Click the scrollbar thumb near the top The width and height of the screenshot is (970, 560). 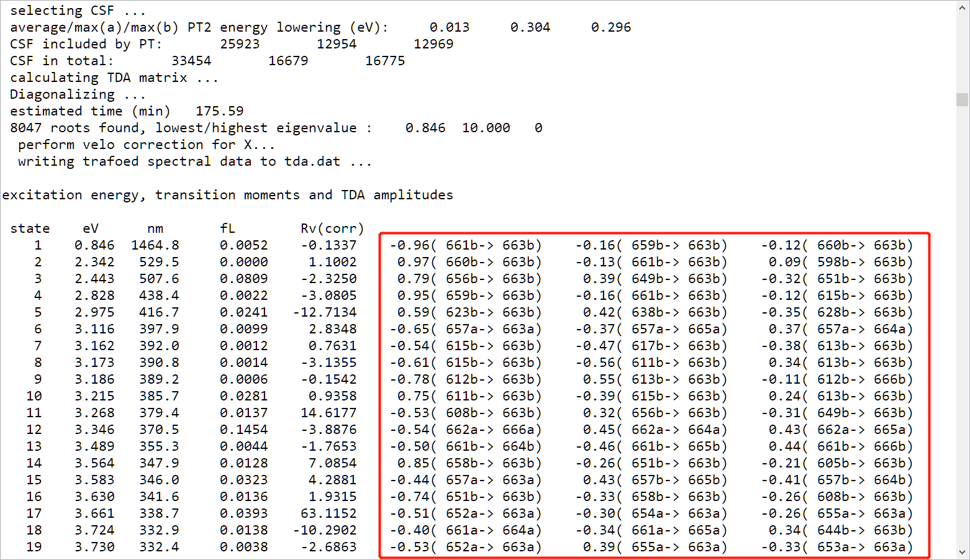pos(960,99)
